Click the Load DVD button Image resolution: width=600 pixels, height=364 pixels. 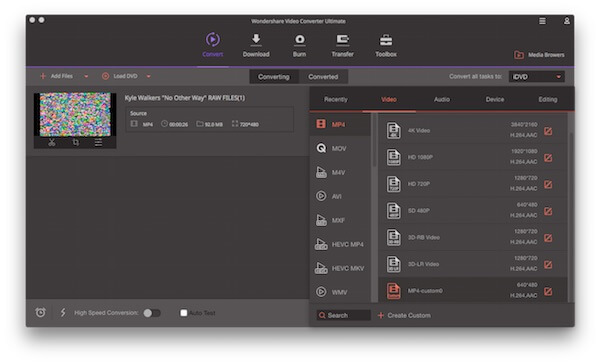(120, 76)
